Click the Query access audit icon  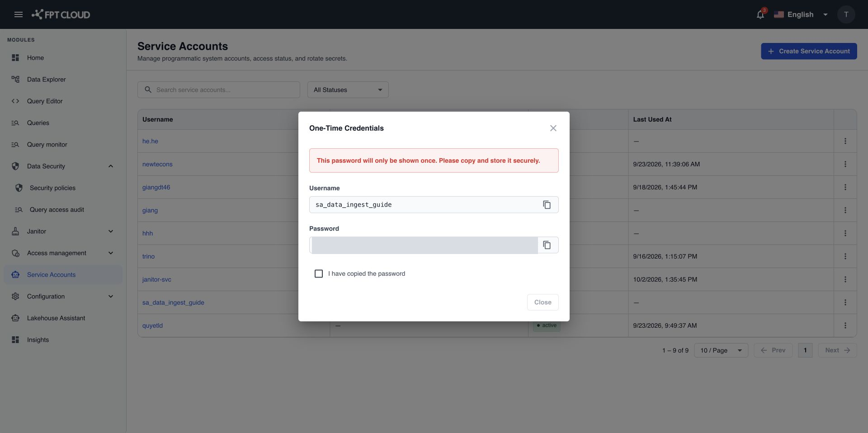pyautogui.click(x=19, y=210)
